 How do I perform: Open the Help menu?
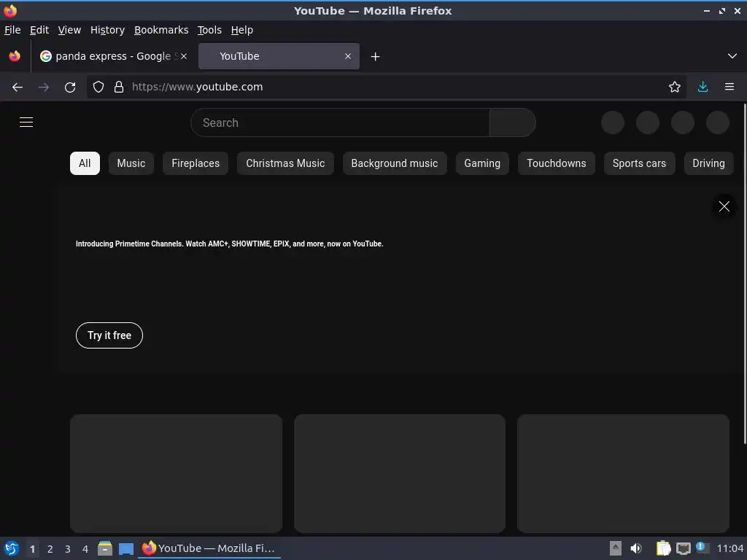click(242, 30)
